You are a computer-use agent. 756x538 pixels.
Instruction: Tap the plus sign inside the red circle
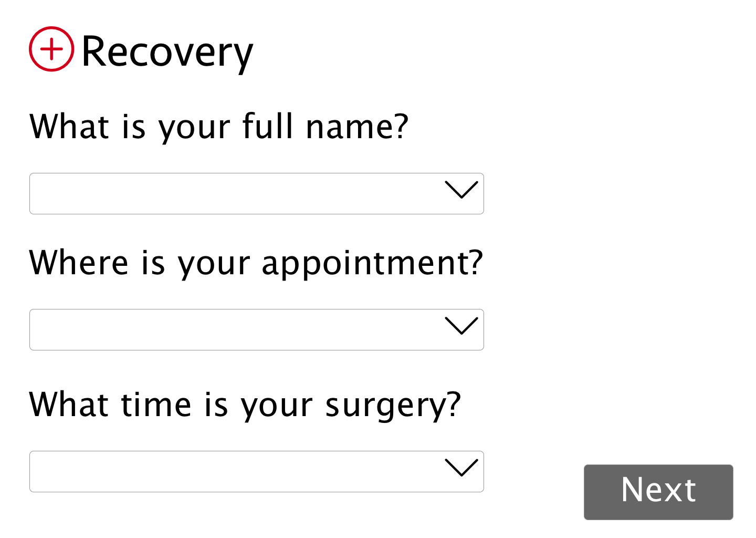(51, 49)
